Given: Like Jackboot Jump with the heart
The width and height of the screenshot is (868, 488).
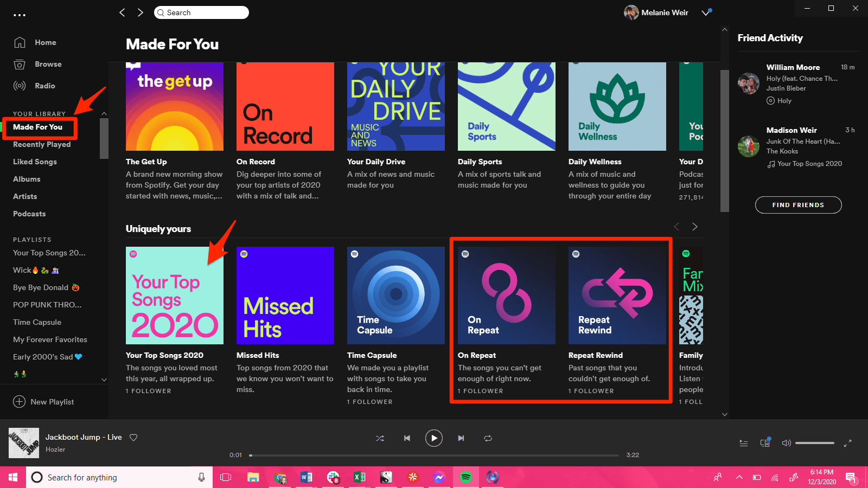Looking at the screenshot, I should coord(133,438).
